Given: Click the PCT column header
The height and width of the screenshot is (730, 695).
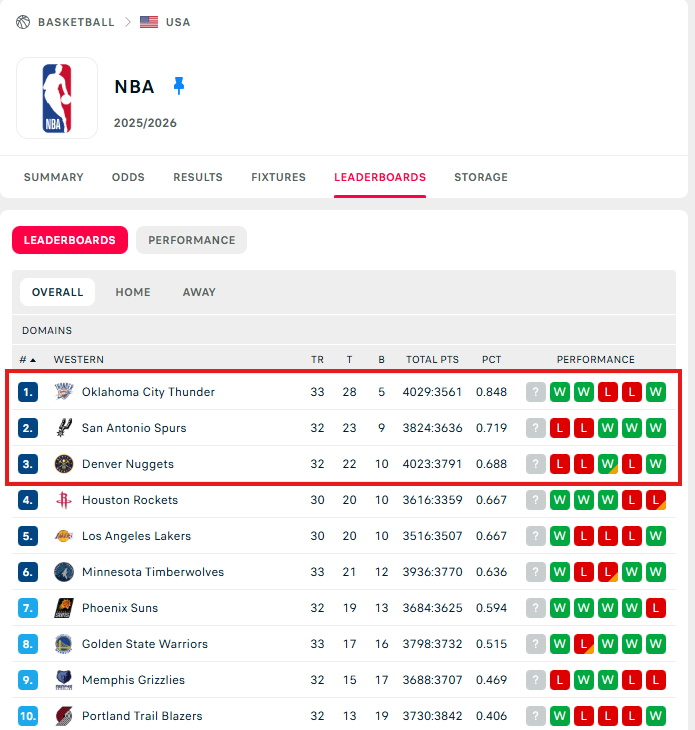Looking at the screenshot, I should 491,360.
